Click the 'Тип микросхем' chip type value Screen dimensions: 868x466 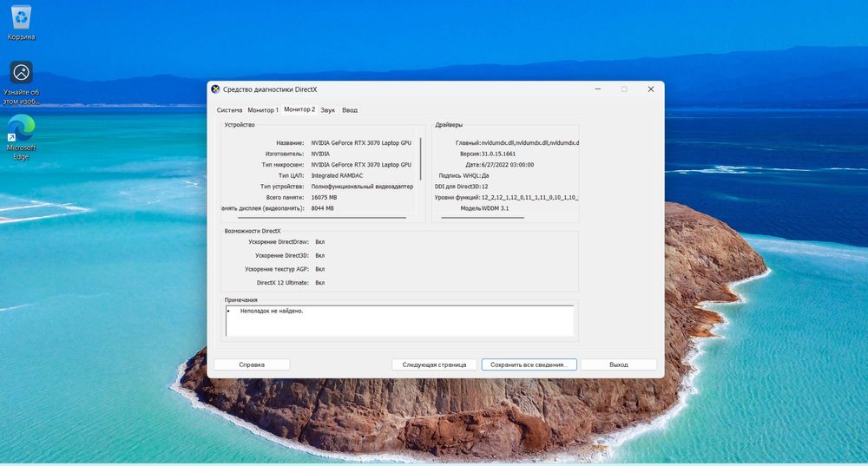[x=361, y=165]
